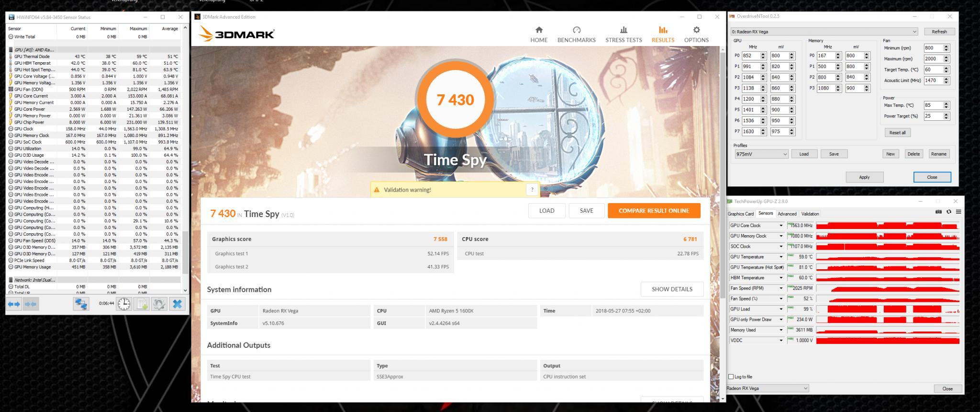Take a GPU-Z screenshot with camera icon

[x=938, y=212]
